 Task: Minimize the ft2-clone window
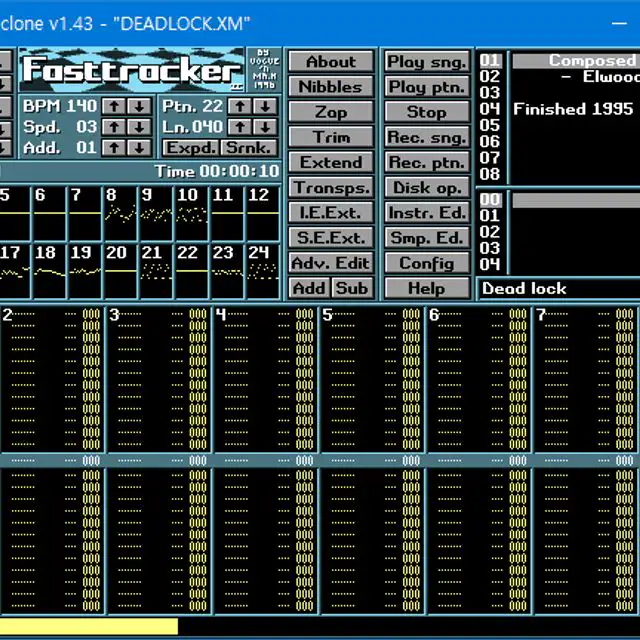click(619, 23)
